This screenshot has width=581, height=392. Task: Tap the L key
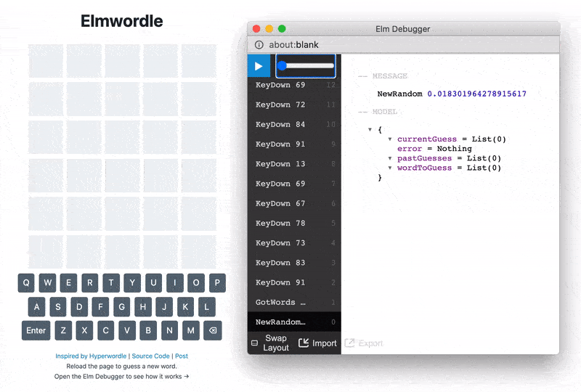pos(207,307)
